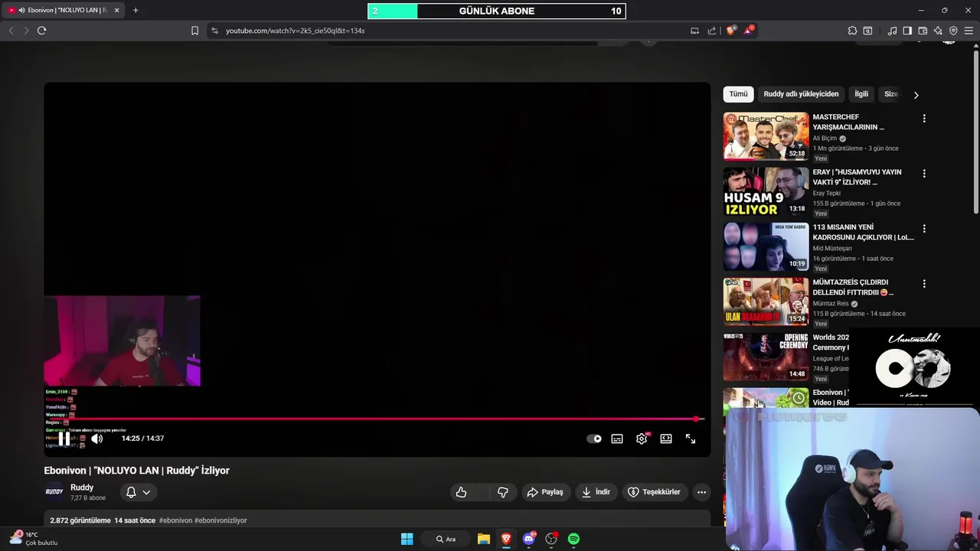Click the taskbar Ara search box
Screen dimensions: 980x551
click(x=446, y=539)
